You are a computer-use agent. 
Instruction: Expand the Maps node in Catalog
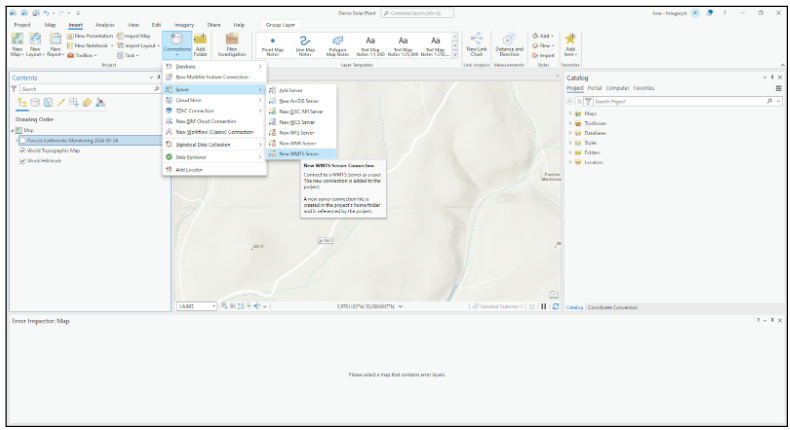point(570,114)
